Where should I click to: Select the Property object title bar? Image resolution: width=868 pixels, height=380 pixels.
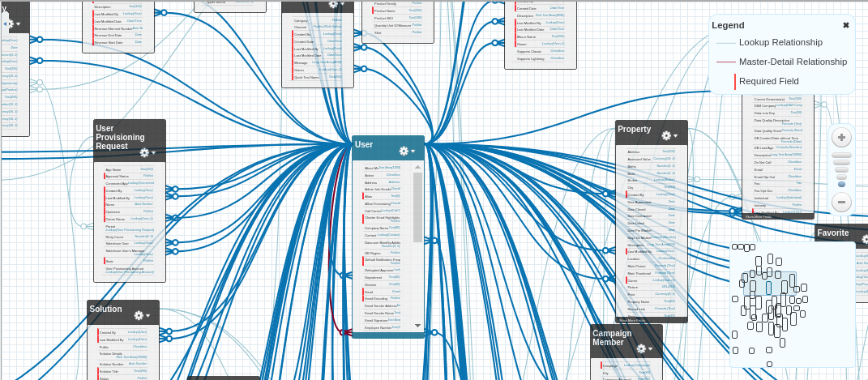(636, 129)
